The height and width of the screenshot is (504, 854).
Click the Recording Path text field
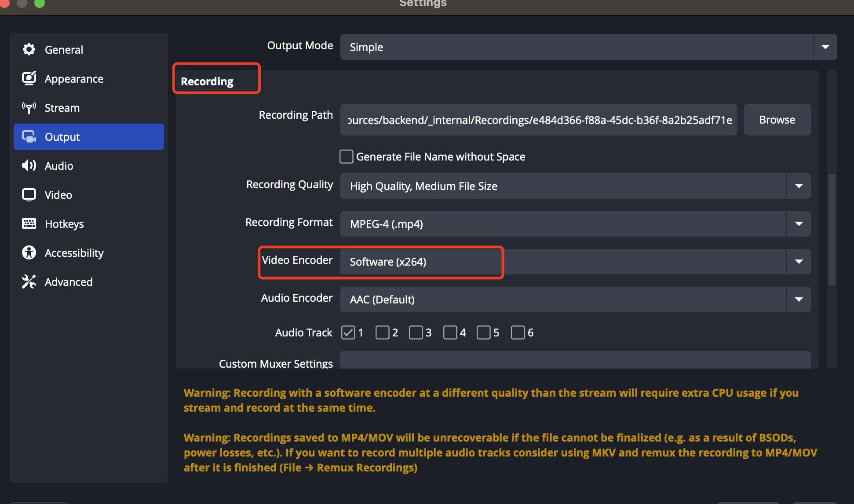tap(538, 120)
